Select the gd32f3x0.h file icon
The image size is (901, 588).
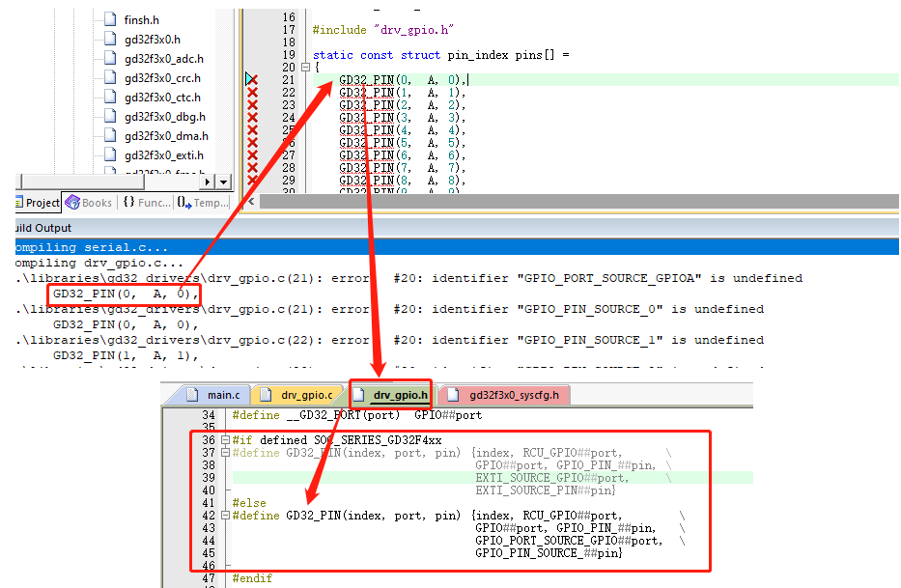[x=110, y=39]
